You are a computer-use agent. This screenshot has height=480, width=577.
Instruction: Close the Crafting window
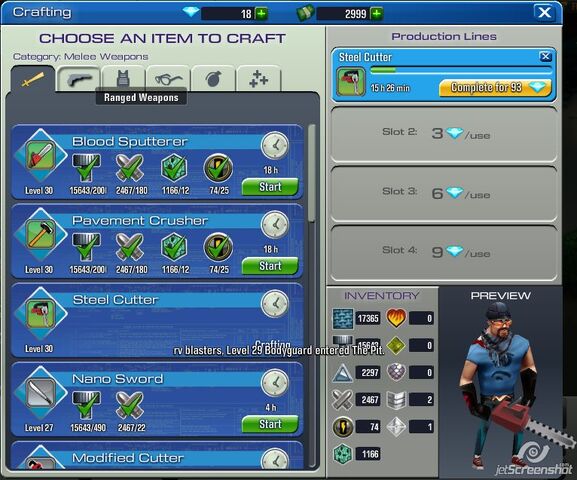click(544, 13)
